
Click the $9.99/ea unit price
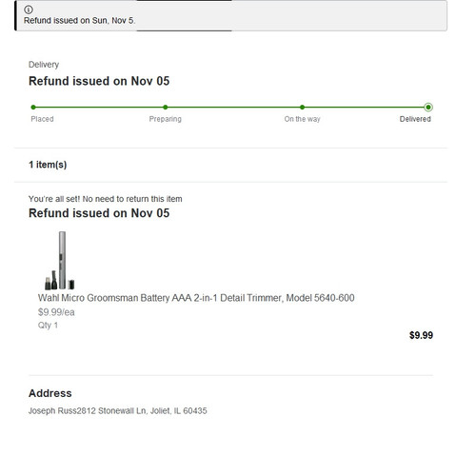56,312
